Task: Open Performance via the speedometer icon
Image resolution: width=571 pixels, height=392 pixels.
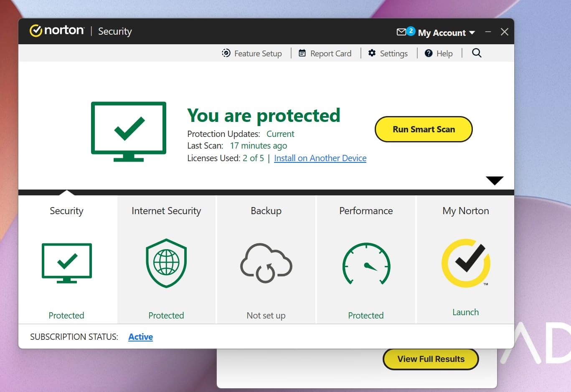Action: pos(366,263)
